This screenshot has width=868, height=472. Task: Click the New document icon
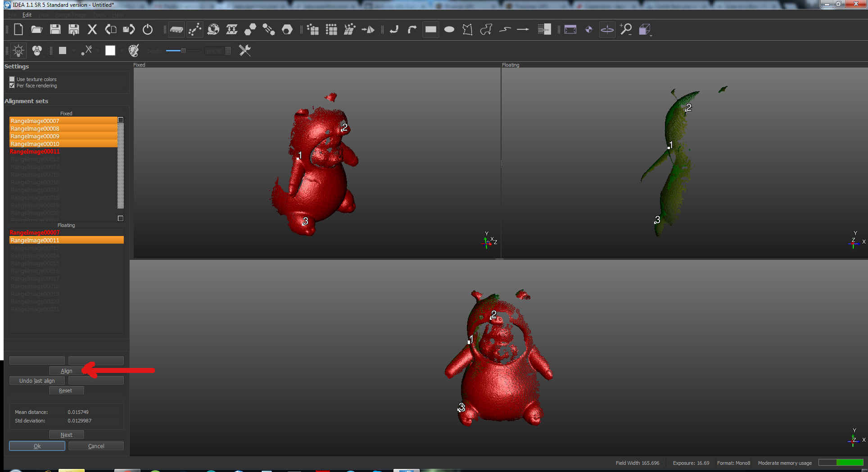(18, 30)
